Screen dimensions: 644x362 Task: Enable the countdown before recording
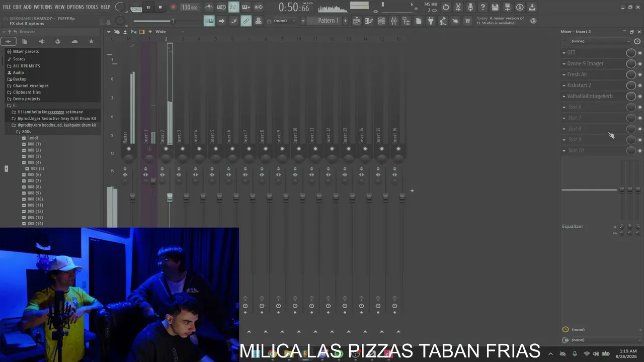point(233,7)
